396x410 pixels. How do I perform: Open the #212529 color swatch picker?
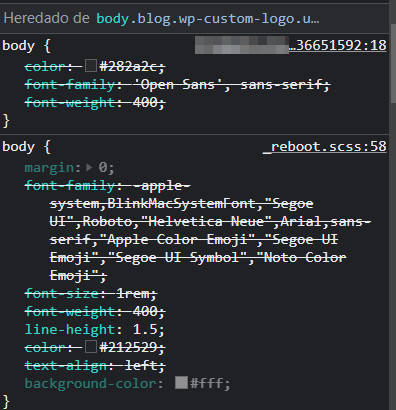tap(91, 347)
